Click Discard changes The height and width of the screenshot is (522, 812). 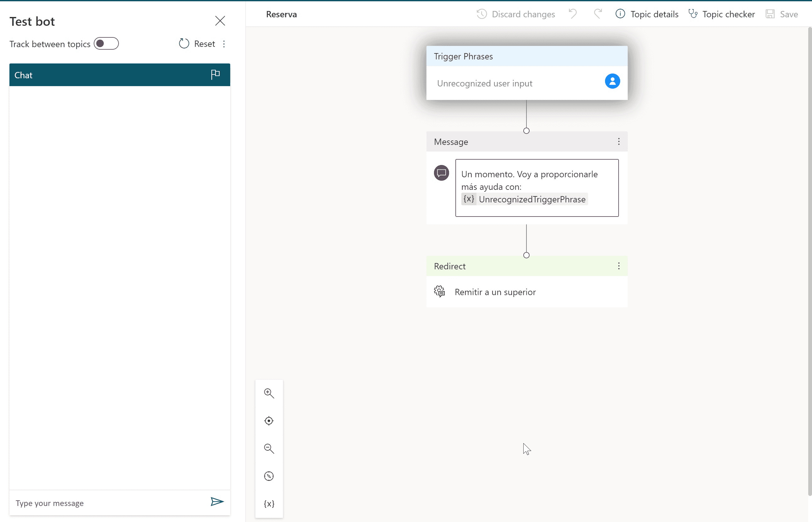click(x=516, y=14)
